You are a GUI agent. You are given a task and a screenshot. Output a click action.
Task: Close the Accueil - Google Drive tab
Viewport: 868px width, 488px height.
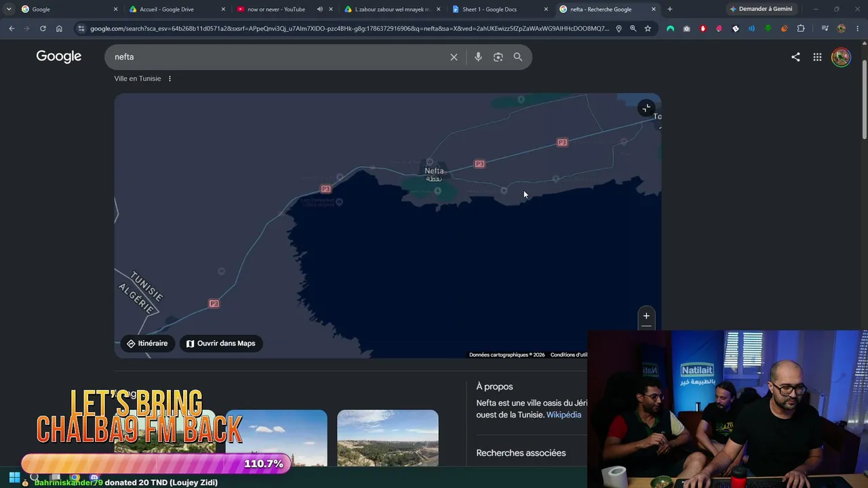tap(223, 9)
